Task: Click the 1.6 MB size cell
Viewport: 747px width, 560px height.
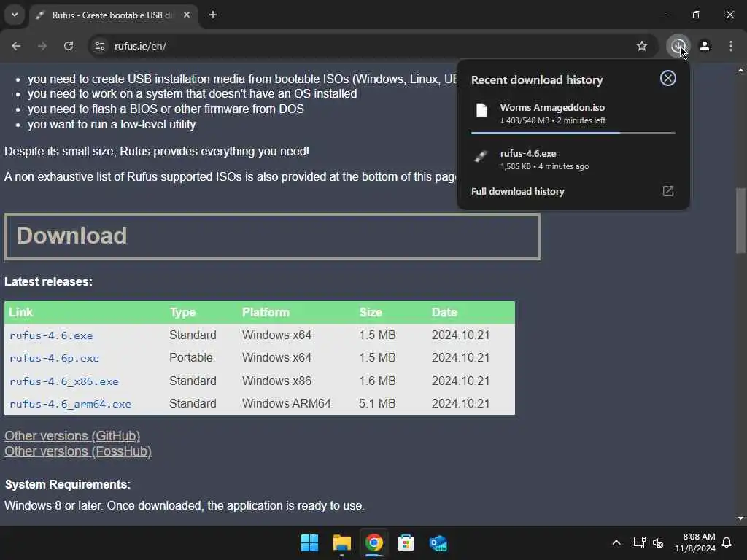Action: (x=377, y=381)
